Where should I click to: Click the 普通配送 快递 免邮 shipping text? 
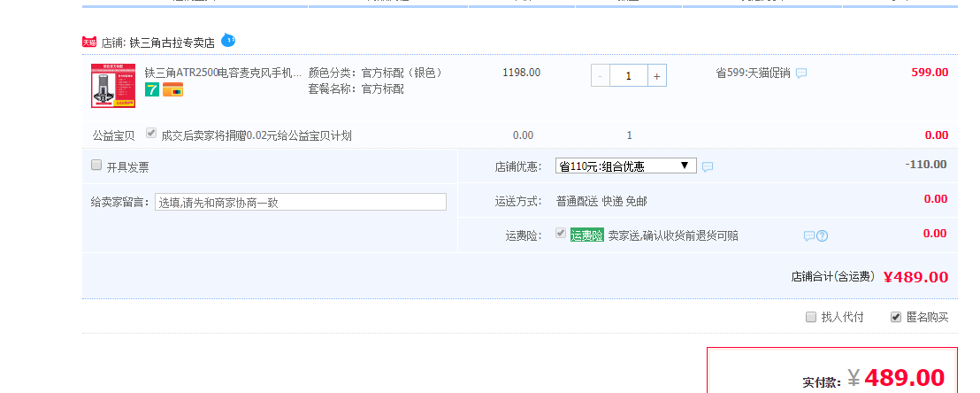[601, 202]
